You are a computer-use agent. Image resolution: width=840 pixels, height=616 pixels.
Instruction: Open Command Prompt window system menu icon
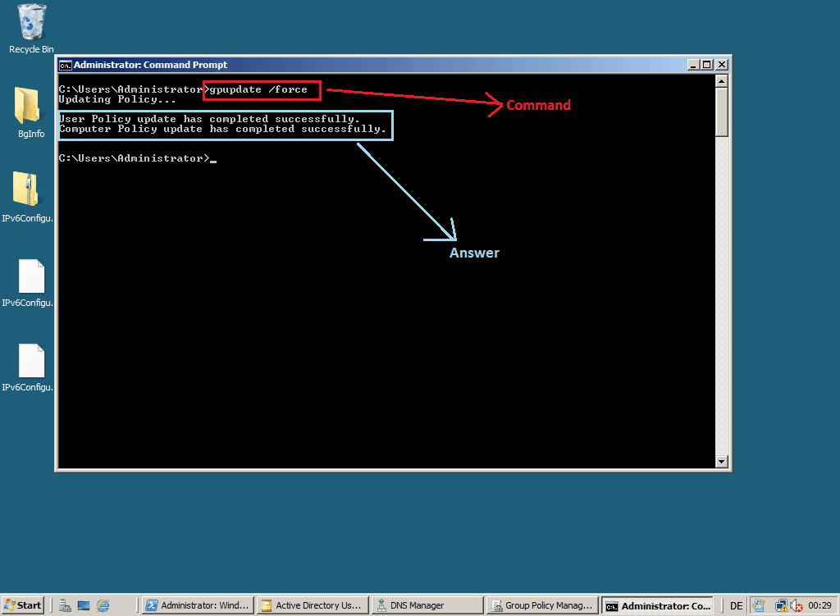click(x=66, y=65)
